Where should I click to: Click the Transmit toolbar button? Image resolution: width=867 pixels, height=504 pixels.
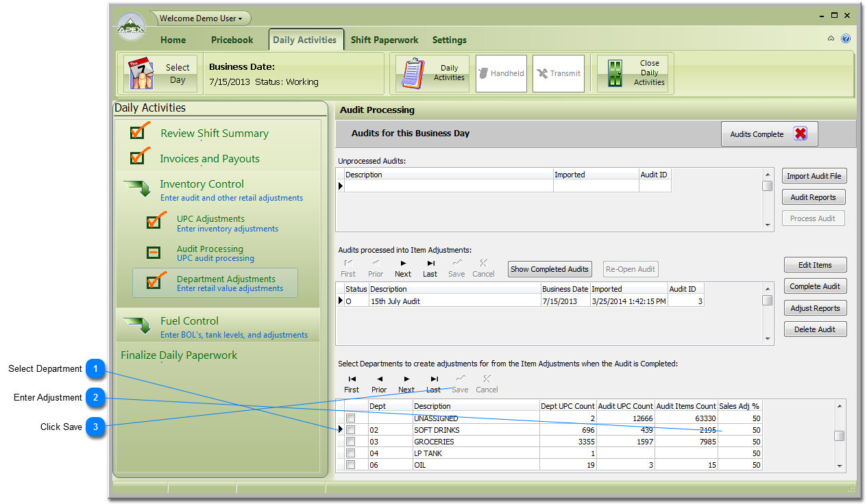(558, 74)
